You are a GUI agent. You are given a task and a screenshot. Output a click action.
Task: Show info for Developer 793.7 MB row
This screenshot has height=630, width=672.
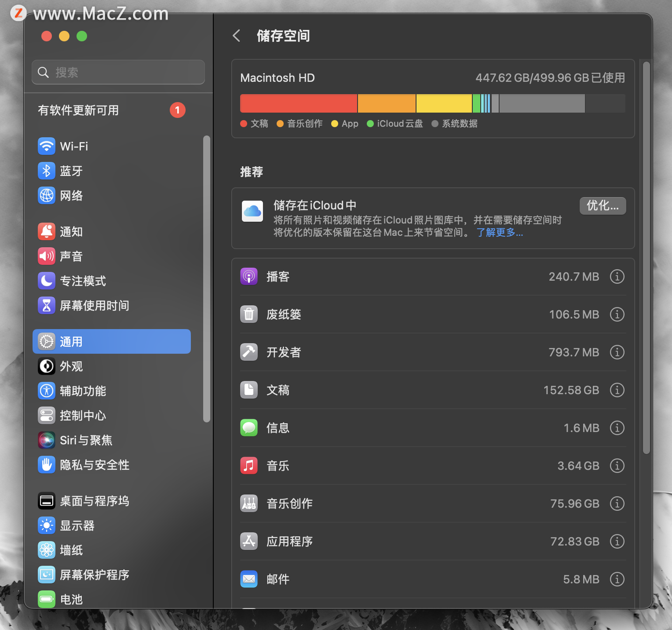617,352
